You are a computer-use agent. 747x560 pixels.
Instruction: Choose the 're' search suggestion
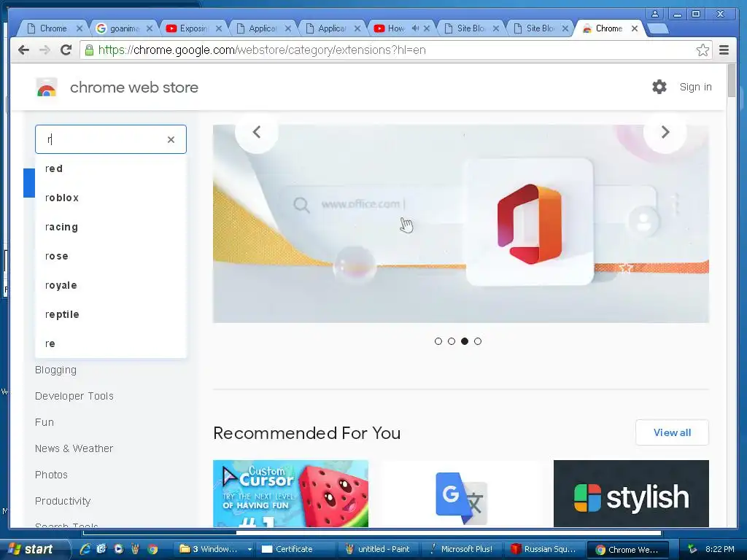click(x=111, y=343)
